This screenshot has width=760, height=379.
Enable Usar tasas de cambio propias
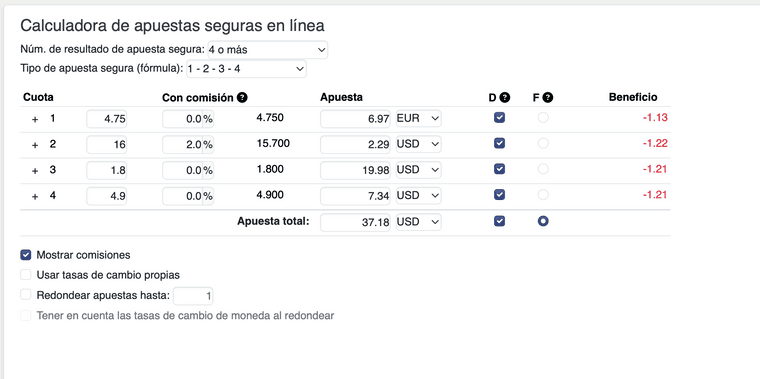pyautogui.click(x=26, y=275)
